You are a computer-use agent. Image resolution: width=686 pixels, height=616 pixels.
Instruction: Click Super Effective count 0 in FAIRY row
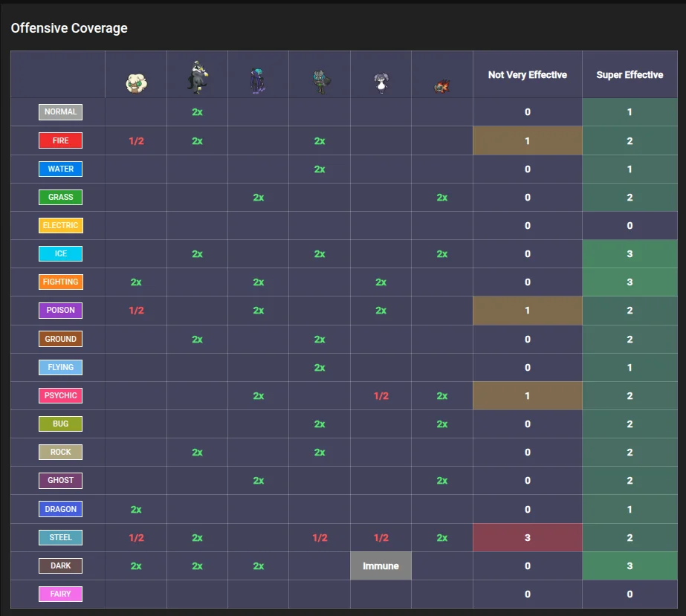point(630,594)
